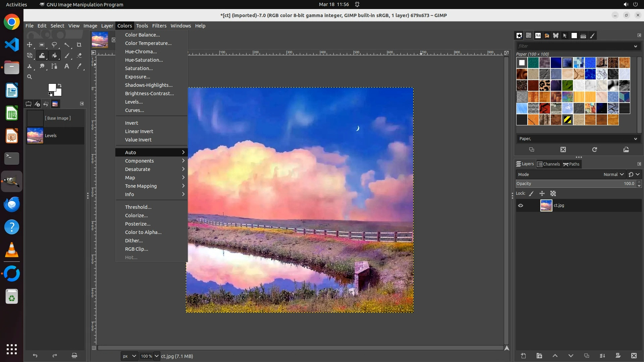Open VLC from the Ubuntu dock

12,250
